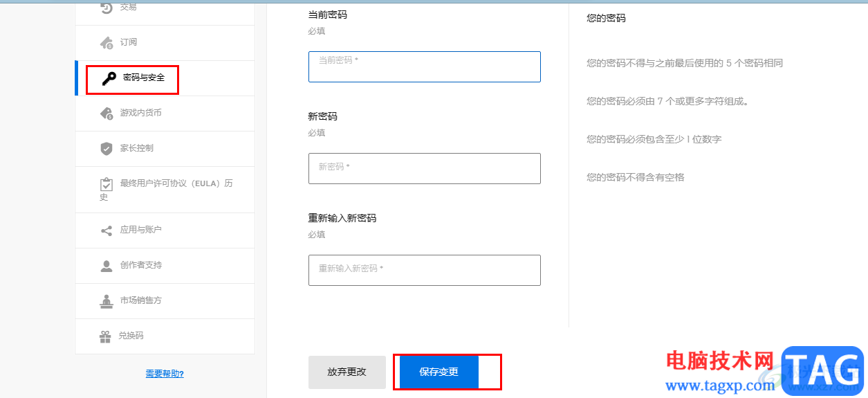
Task: Click the 订阅 subscription icon
Action: [107, 43]
